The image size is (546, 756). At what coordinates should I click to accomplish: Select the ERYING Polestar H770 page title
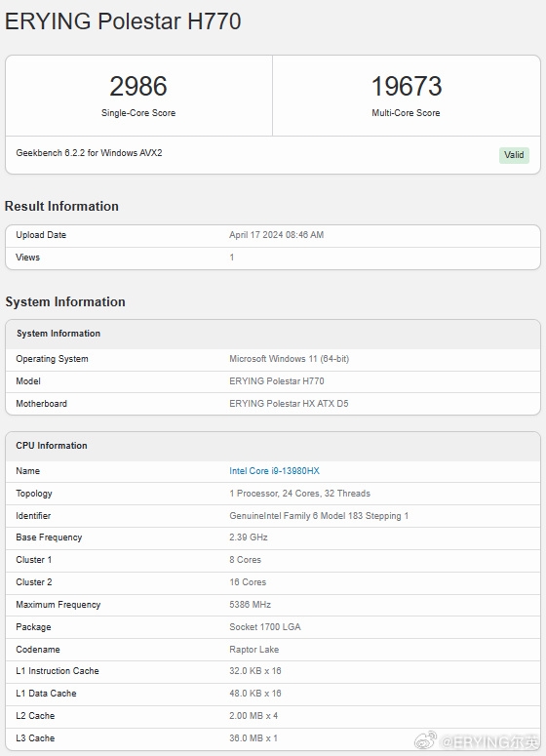pyautogui.click(x=123, y=21)
